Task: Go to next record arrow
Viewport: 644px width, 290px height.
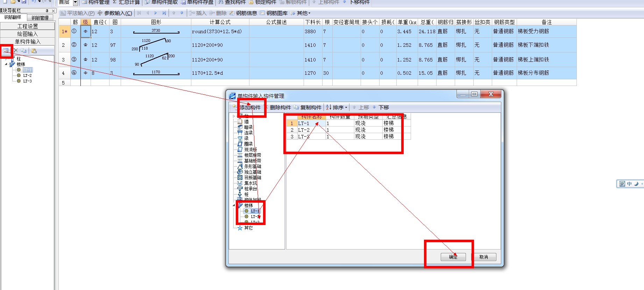Action: click(x=156, y=13)
